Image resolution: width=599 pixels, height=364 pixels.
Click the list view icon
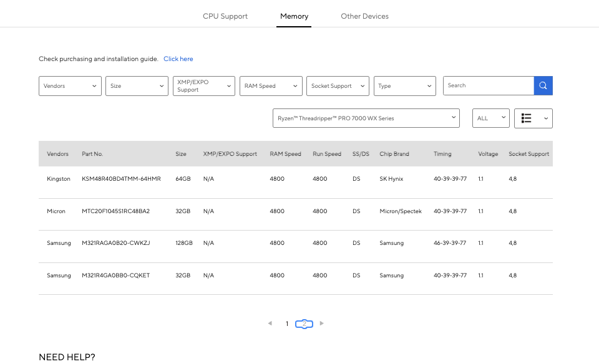pyautogui.click(x=527, y=118)
